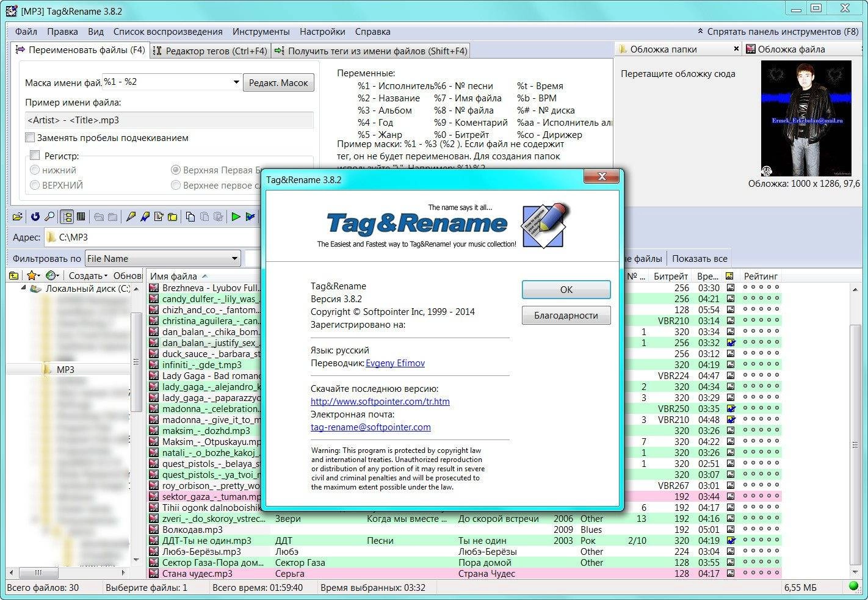Click the MP3 file icon beside Волкодав.mp3
Image resolution: width=868 pixels, height=600 pixels.
tap(154, 530)
